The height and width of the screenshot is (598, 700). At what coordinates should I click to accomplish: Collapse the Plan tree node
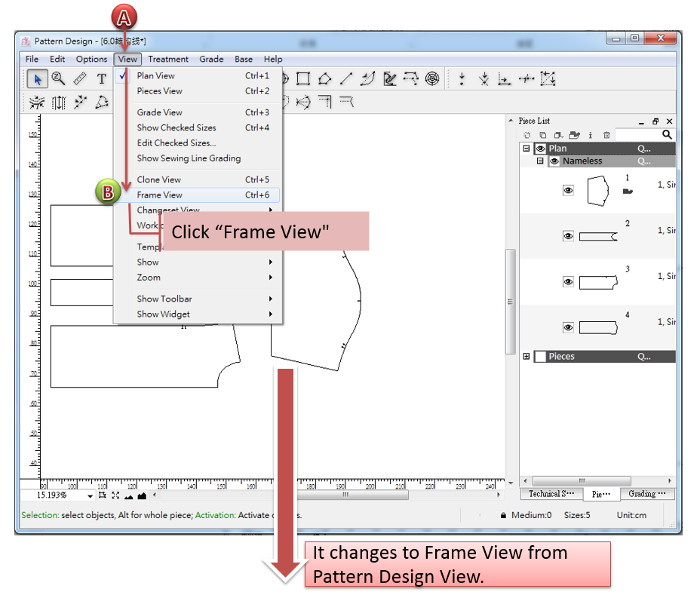527,149
